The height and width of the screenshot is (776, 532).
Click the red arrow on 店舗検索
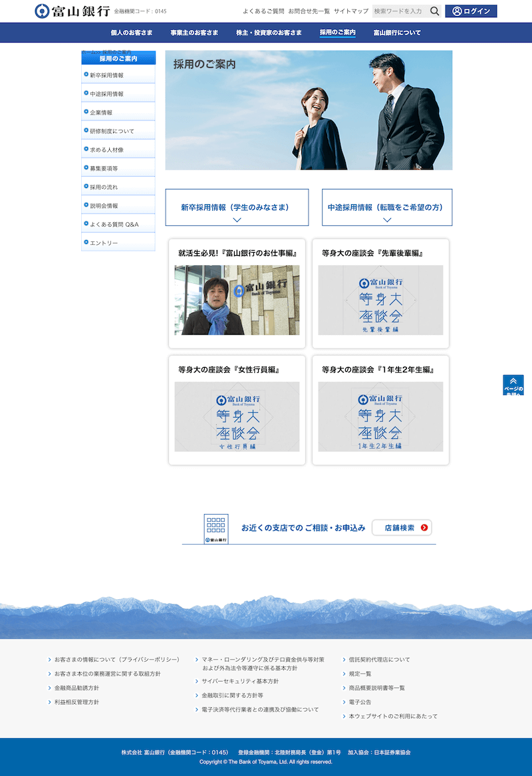[424, 527]
